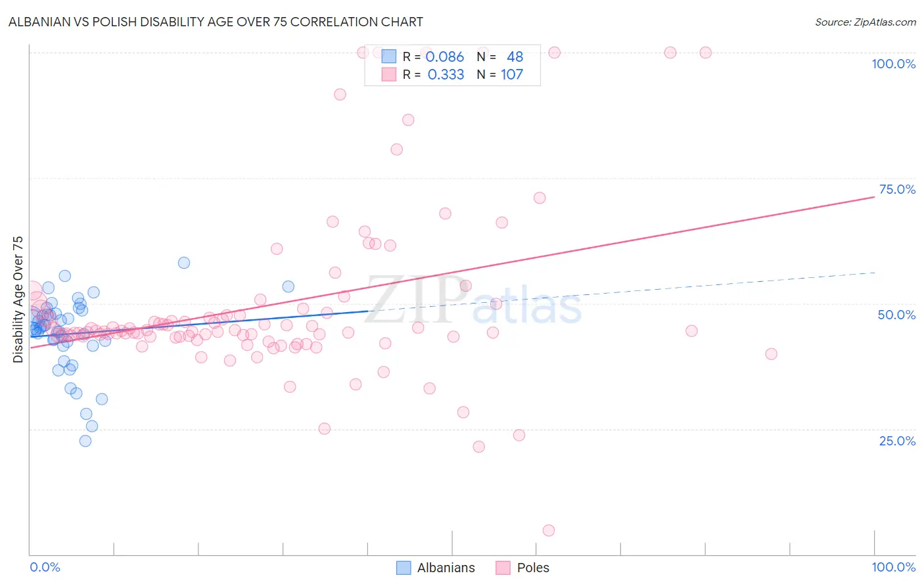
Task: Click the blue R = 0.086 stats swatch
Action: (389, 56)
